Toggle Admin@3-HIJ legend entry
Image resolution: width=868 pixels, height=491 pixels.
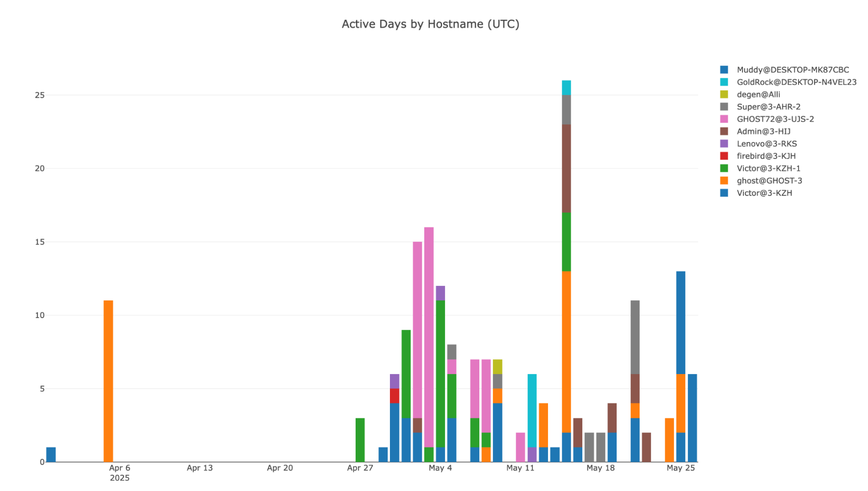tap(763, 131)
